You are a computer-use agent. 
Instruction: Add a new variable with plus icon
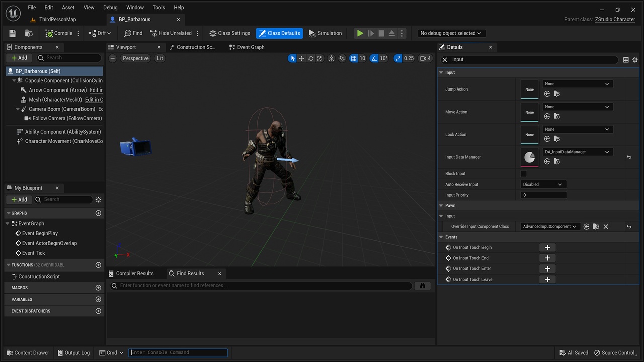(x=98, y=299)
